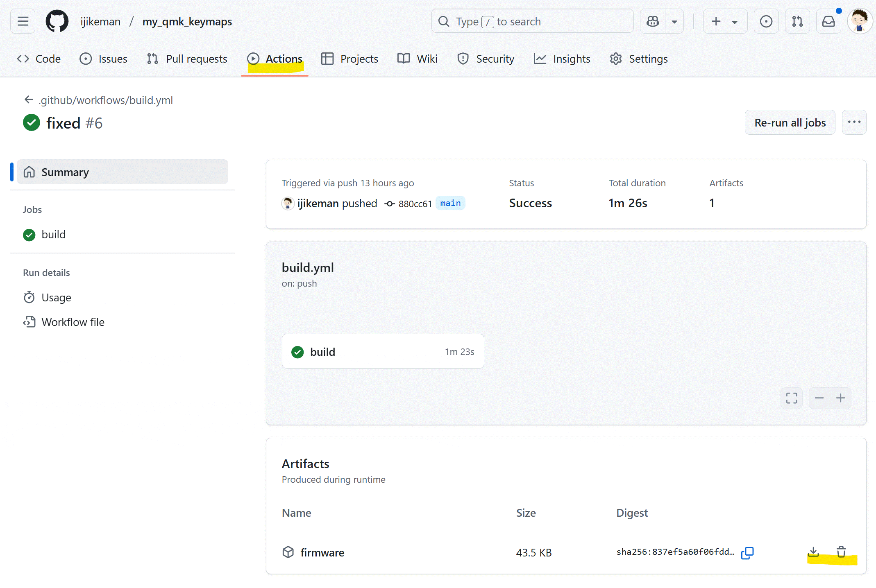Download the firmware artifact
This screenshot has height=588, width=876.
click(813, 552)
